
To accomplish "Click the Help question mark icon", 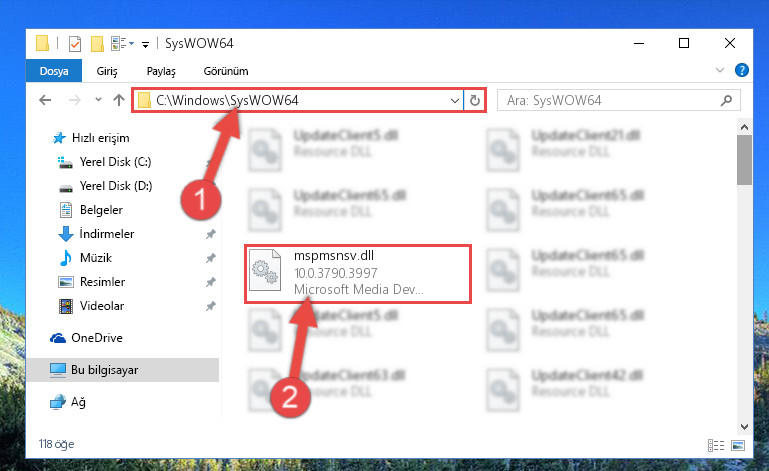I will click(x=742, y=70).
